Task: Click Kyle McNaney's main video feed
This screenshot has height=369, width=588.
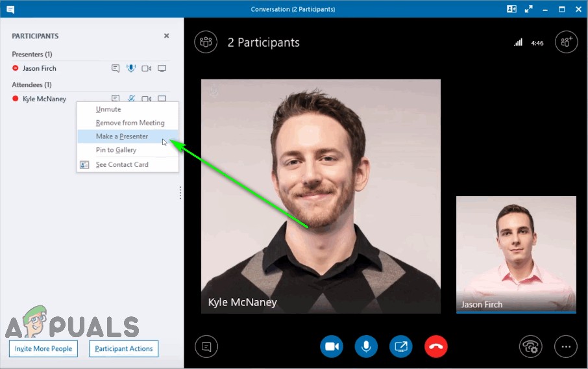Action: click(x=321, y=196)
